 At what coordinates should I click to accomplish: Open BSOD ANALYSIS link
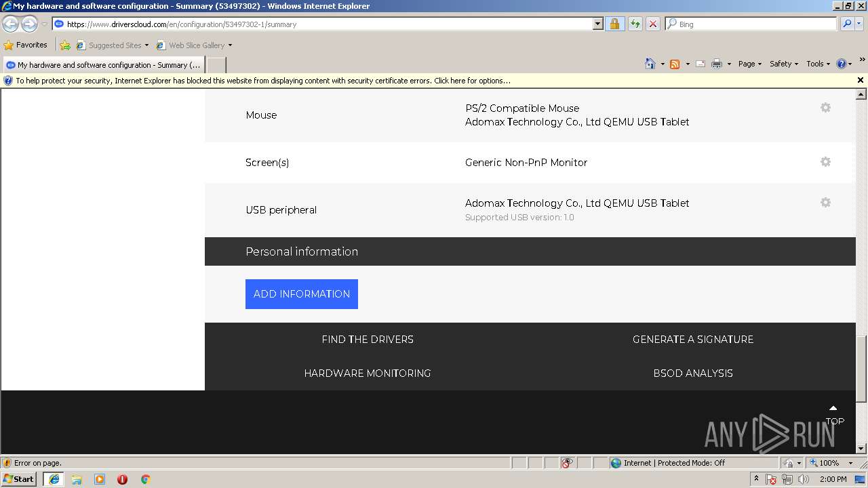point(693,373)
